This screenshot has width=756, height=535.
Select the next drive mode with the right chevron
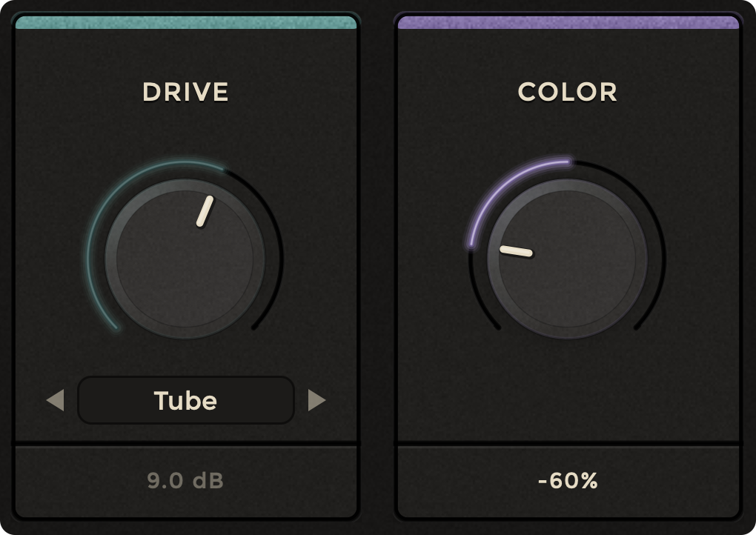tap(316, 400)
